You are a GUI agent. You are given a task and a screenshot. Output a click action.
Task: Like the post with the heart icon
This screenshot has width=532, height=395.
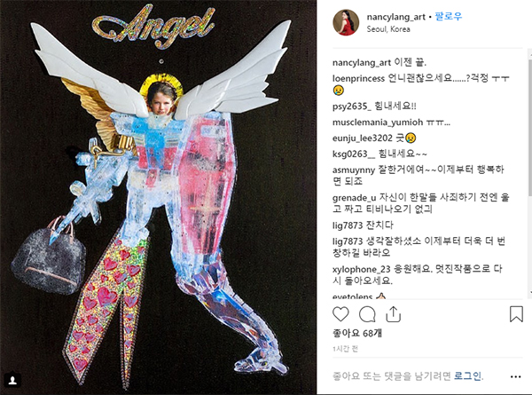(x=340, y=314)
